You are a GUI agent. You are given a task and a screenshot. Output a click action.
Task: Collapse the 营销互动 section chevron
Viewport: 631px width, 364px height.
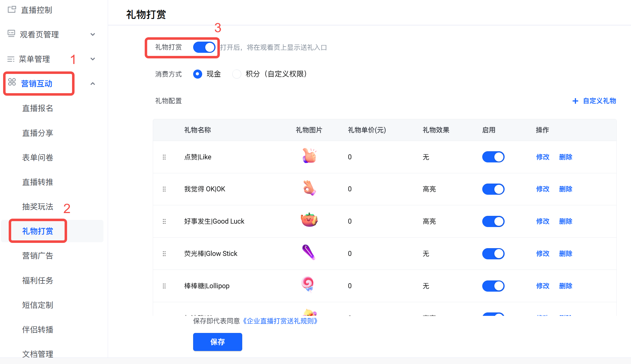click(93, 84)
